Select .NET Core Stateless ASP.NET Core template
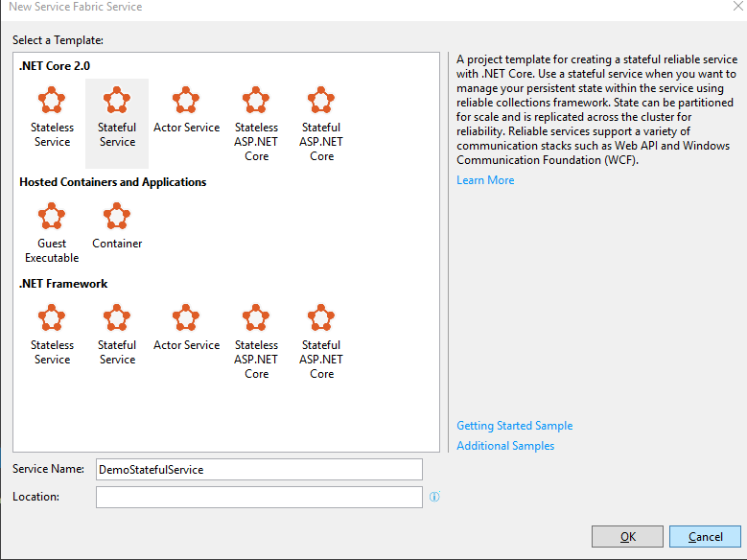Image resolution: width=747 pixels, height=560 pixels. coord(256,123)
